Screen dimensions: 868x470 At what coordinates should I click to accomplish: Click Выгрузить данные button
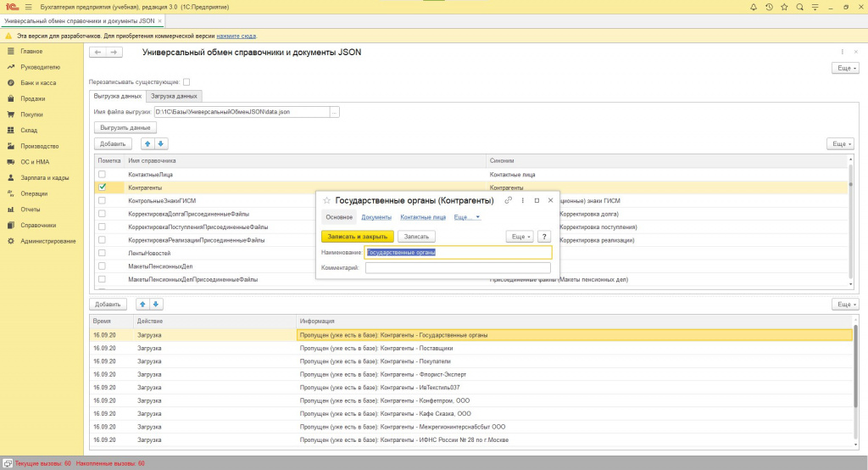tap(125, 127)
